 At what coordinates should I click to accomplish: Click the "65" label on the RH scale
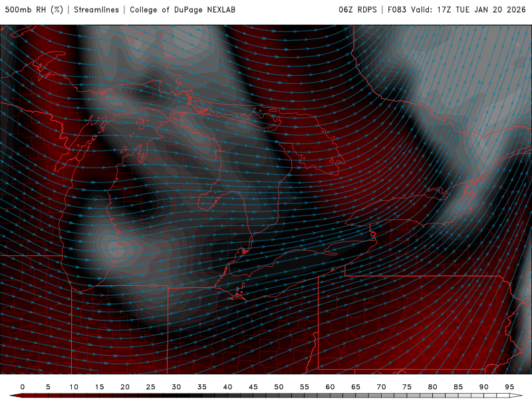356,387
